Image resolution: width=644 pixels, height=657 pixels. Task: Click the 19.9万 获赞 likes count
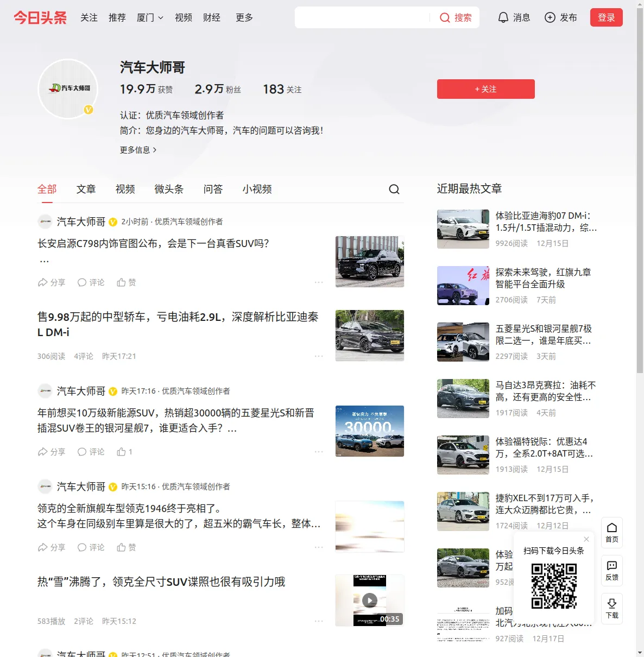click(147, 89)
